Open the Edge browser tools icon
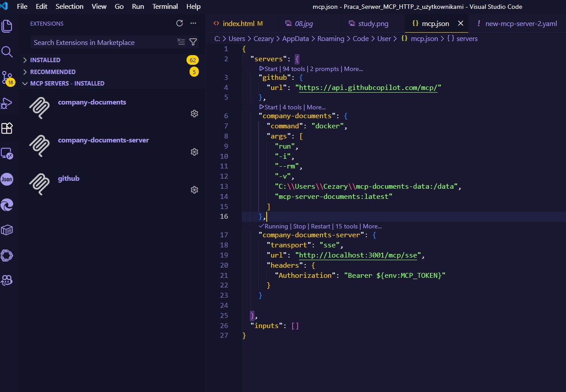Viewport: 566px width, 392px height. (x=7, y=205)
